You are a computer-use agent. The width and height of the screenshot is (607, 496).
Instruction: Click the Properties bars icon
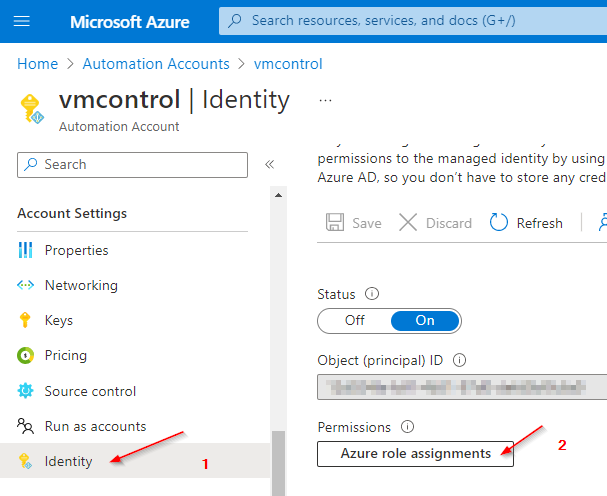click(x=26, y=250)
